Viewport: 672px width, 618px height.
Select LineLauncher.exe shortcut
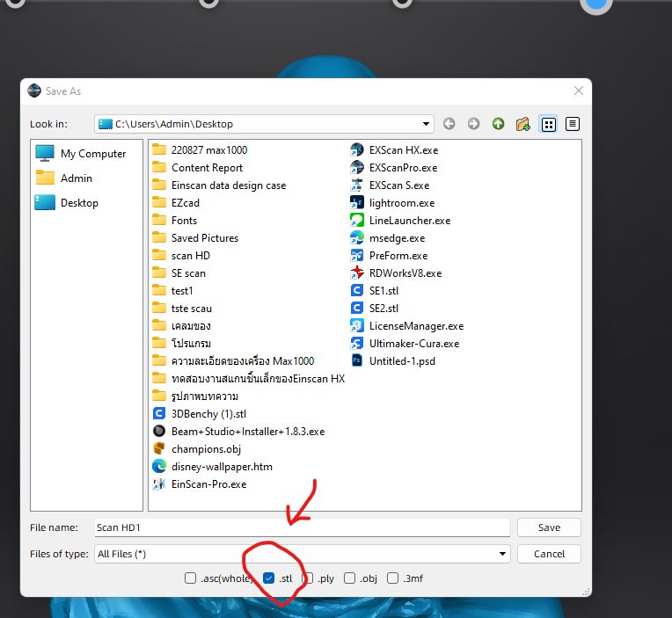click(400, 220)
